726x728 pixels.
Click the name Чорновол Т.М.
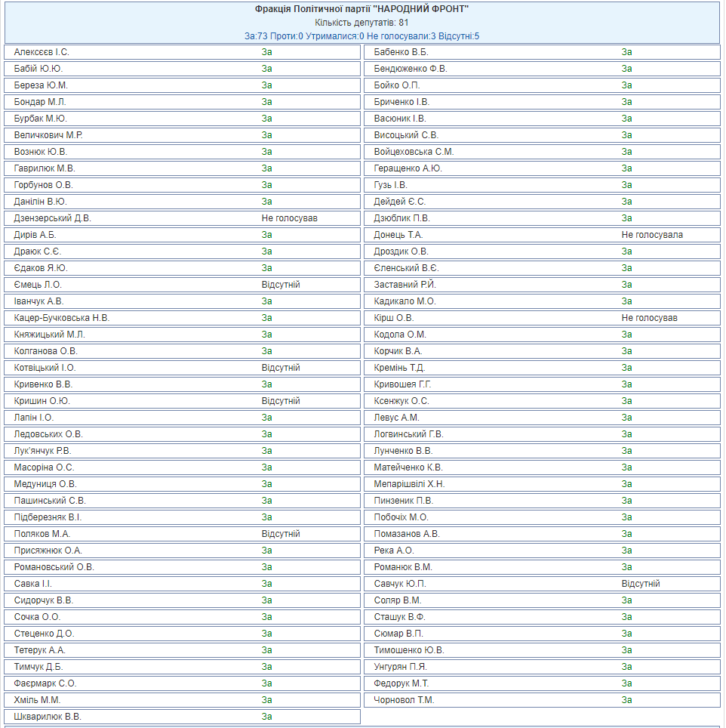(404, 700)
